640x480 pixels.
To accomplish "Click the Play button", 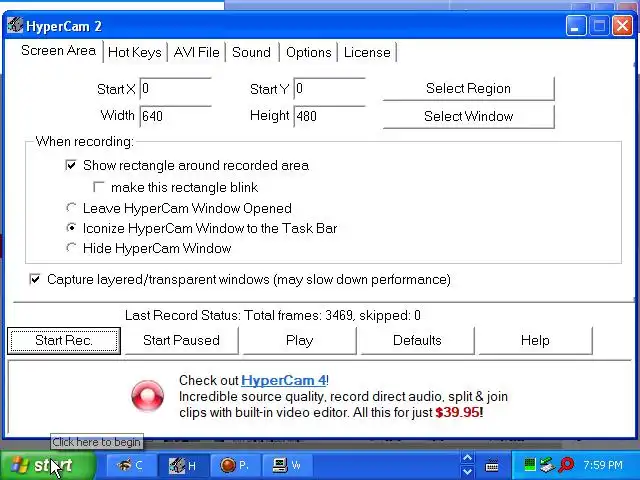I will click(299, 340).
